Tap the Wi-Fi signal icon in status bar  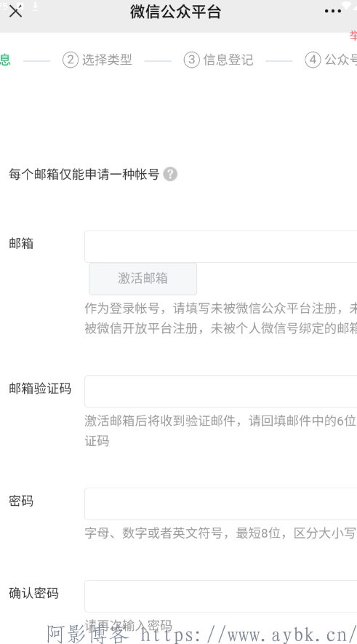click(x=347, y=4)
